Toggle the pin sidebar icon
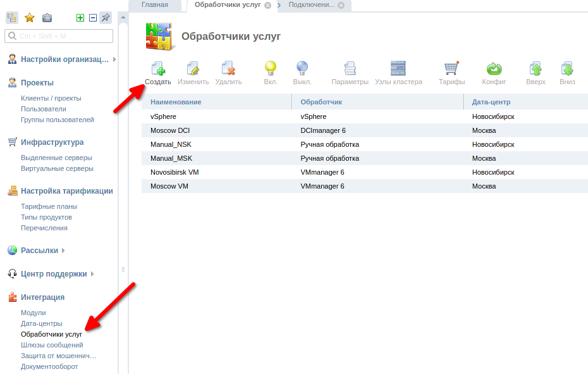 click(106, 18)
